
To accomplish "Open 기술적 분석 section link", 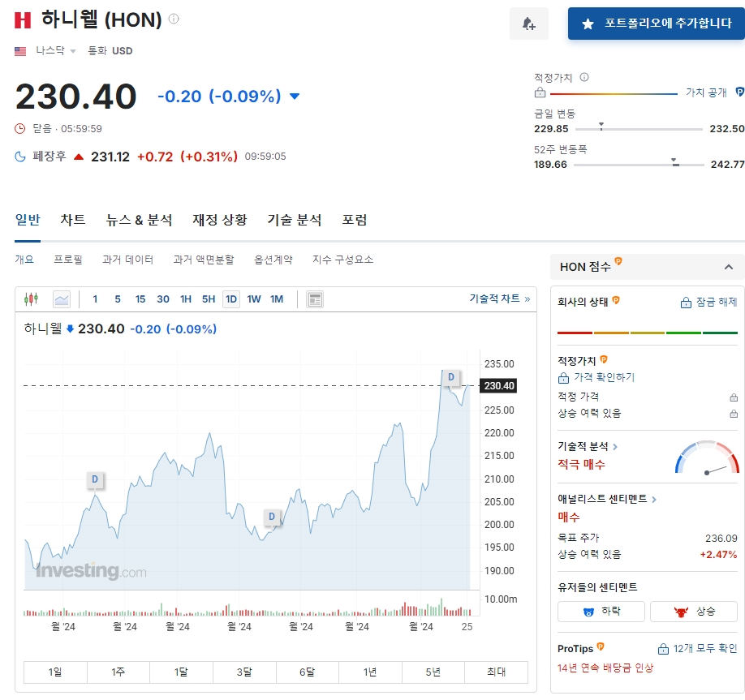I will point(588,446).
